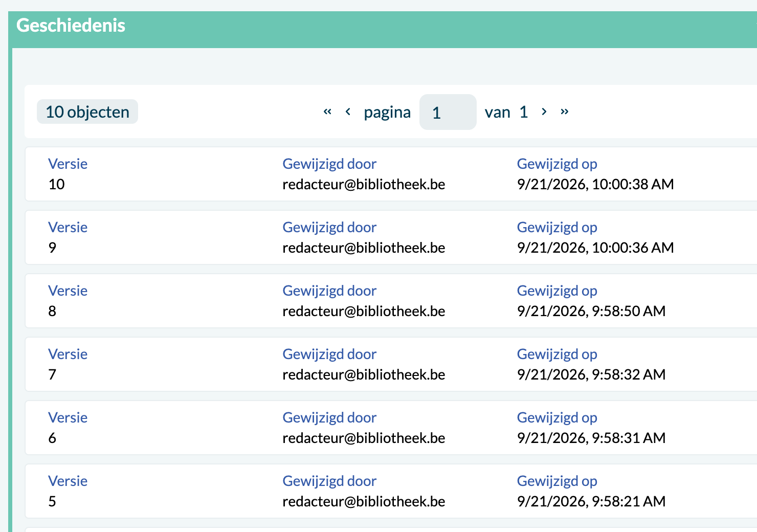
Task: Click the 'pagina' label in pagination
Action: [x=387, y=112]
